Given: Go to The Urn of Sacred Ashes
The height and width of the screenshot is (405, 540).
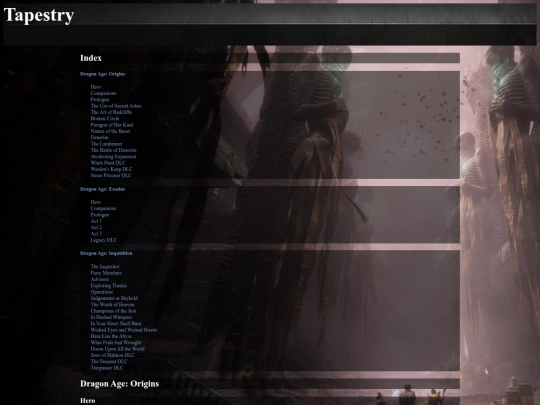Looking at the screenshot, I should point(116,106).
